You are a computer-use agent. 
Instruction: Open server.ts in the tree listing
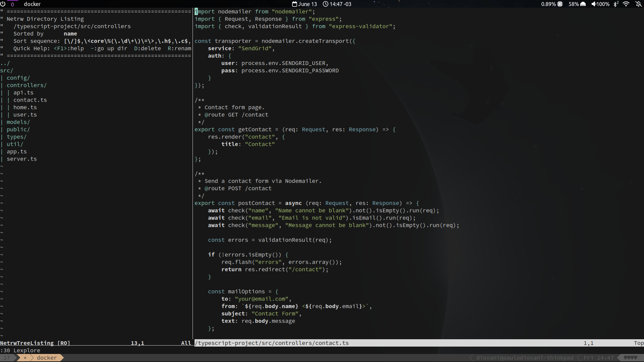[22, 159]
